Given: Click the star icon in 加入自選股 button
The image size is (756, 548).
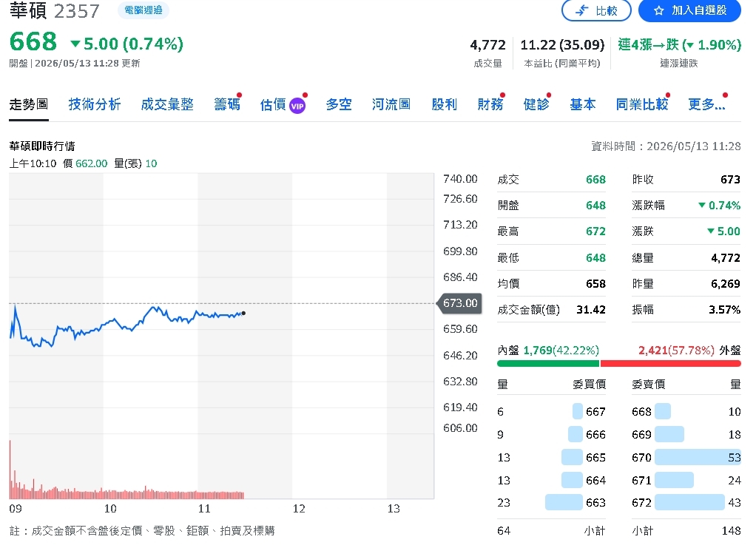Looking at the screenshot, I should [658, 10].
